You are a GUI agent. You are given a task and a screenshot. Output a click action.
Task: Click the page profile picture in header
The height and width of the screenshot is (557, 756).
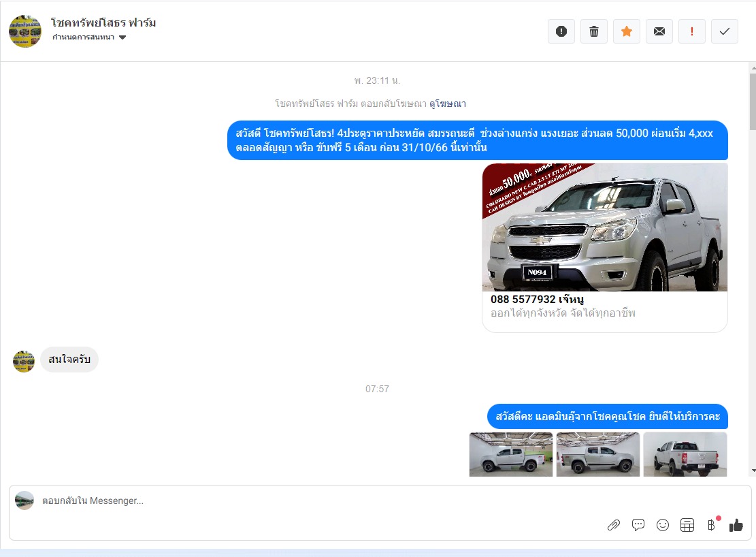tap(25, 31)
